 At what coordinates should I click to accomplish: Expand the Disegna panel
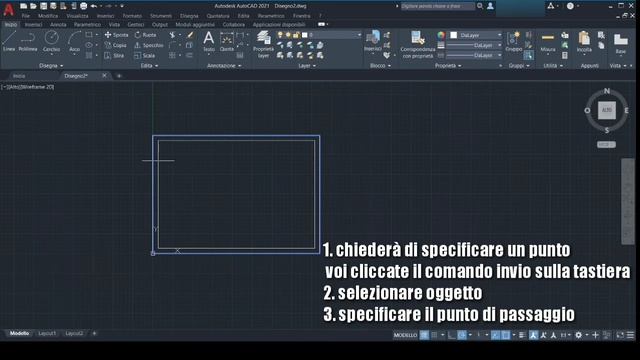(51, 66)
